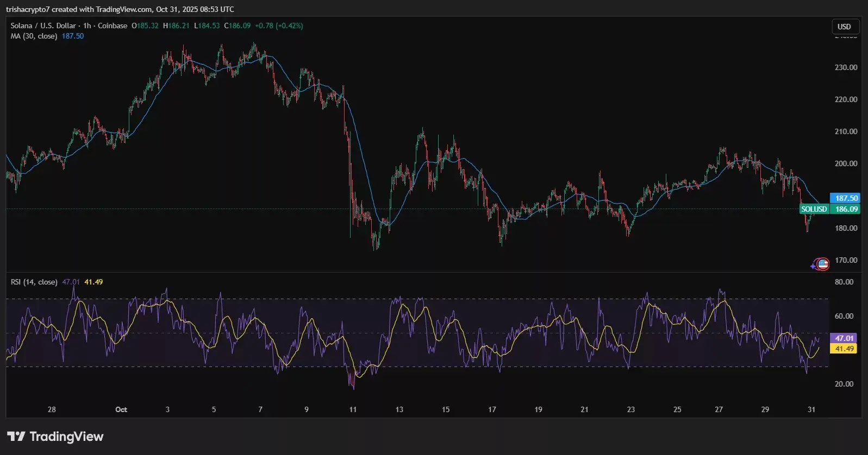
Task: Click the 230.00 level on the price scale
Action: coord(846,67)
